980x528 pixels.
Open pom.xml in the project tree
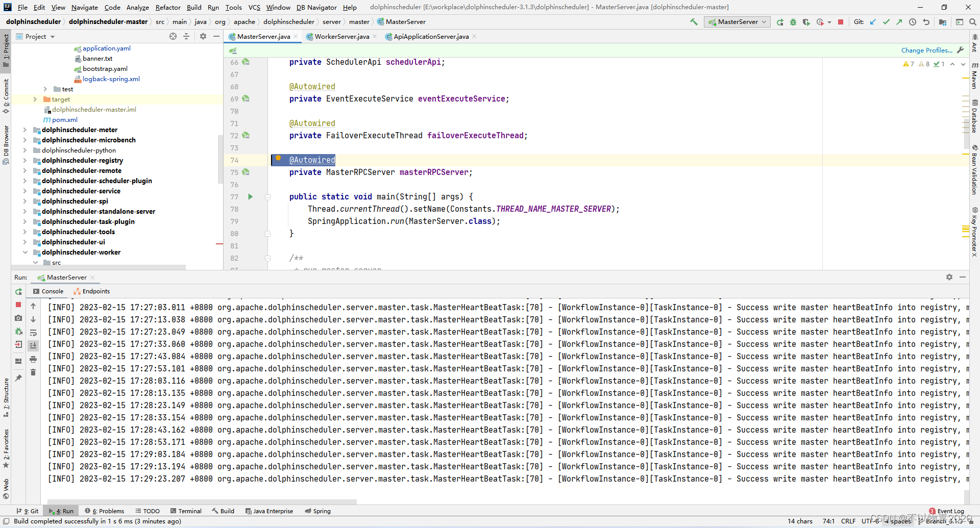pyautogui.click(x=65, y=120)
